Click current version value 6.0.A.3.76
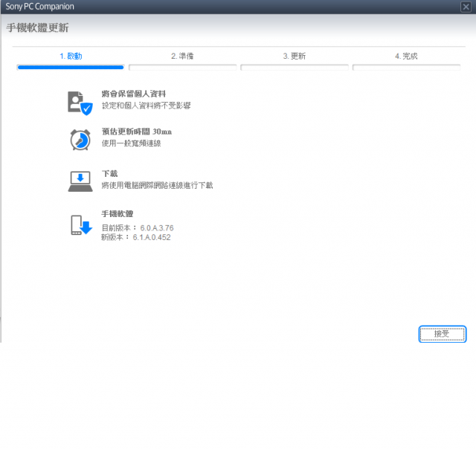476x449 pixels. pyautogui.click(x=157, y=227)
